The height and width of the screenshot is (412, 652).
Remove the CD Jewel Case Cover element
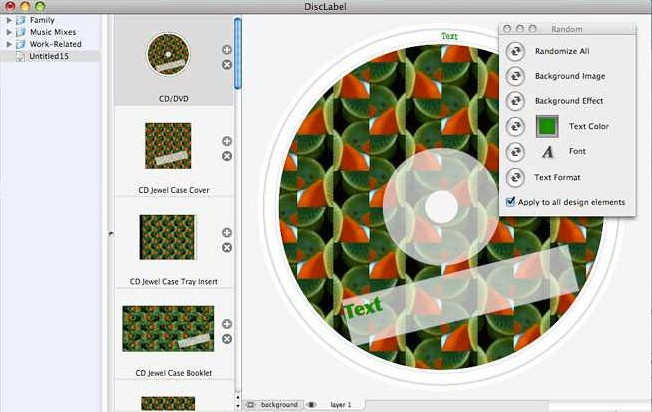pos(227,156)
